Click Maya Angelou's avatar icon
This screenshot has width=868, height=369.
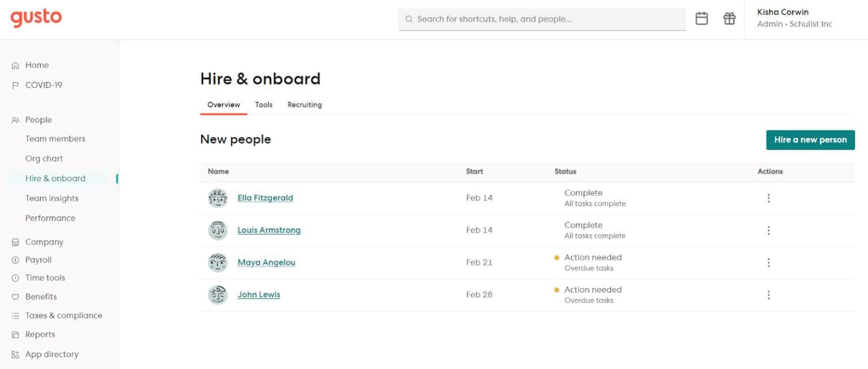pos(218,263)
